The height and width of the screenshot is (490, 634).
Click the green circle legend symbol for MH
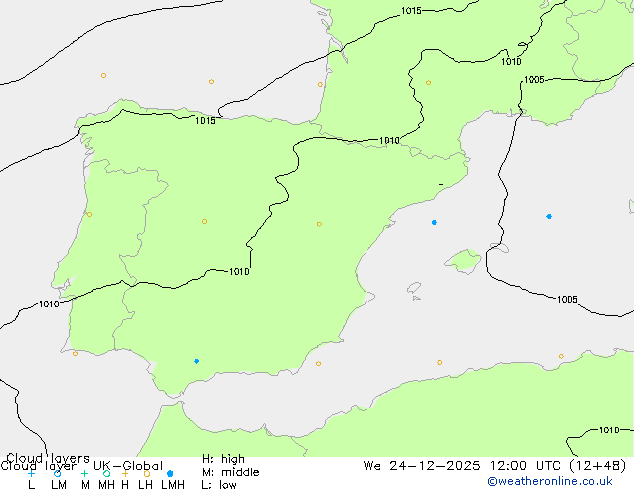[x=106, y=473]
